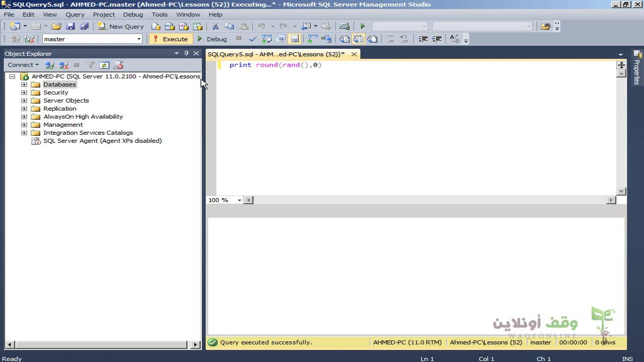This screenshot has width=644, height=362.
Task: Click the Save disk icon
Action: coord(70,26)
